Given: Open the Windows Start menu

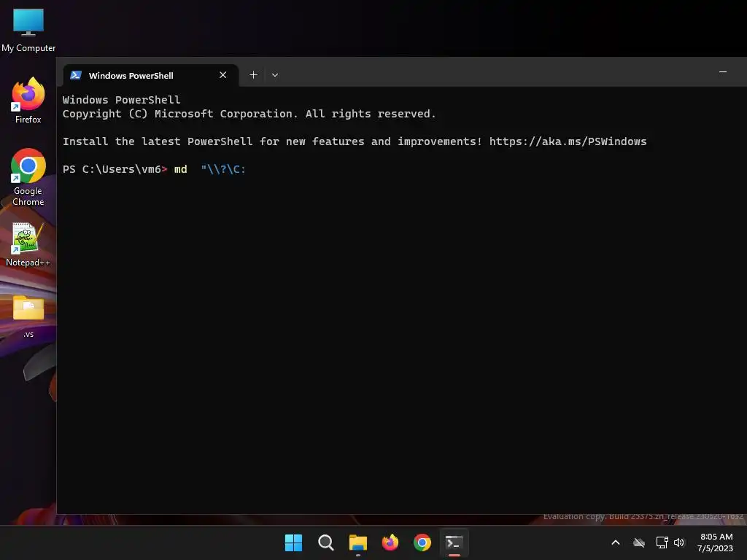Looking at the screenshot, I should coord(293,542).
